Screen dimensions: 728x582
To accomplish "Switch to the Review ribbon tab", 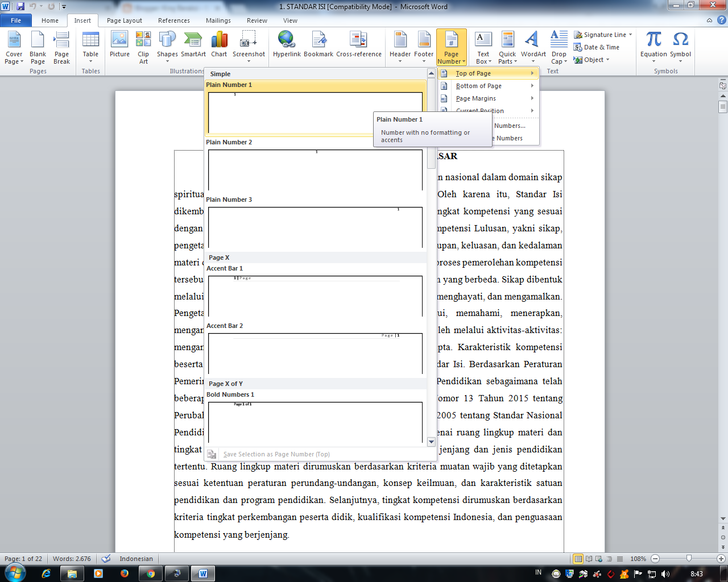I will (x=257, y=20).
